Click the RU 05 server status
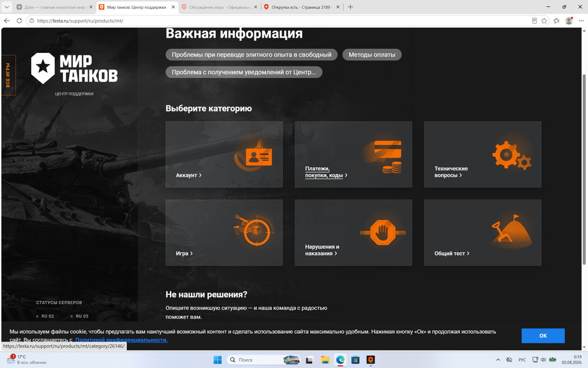This screenshot has width=588, height=368. tap(79, 316)
